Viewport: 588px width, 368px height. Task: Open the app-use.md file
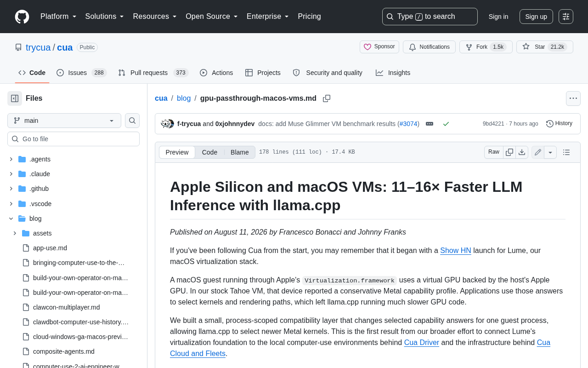coord(50,248)
